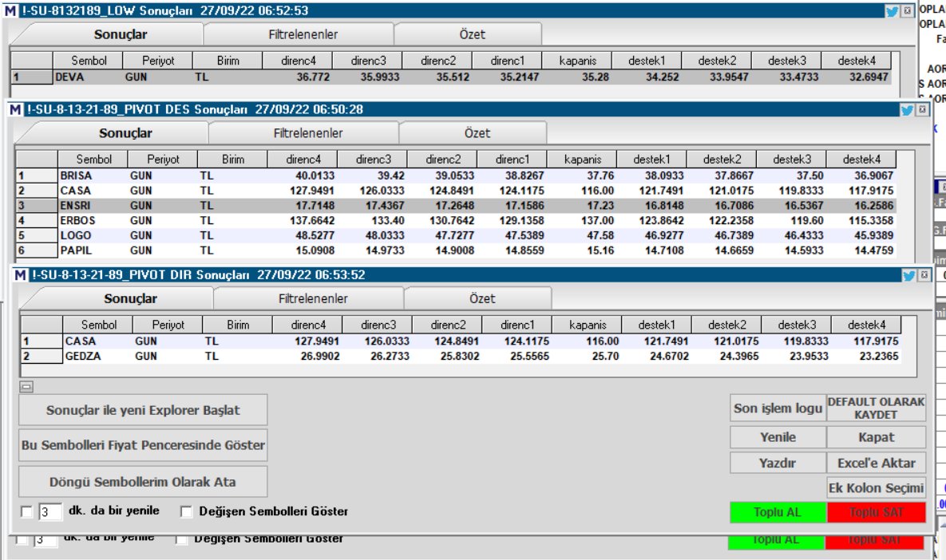Click 'DEFAULT OLARAK KAYDET' button
Viewport: 946px width, 560px height.
(x=876, y=408)
